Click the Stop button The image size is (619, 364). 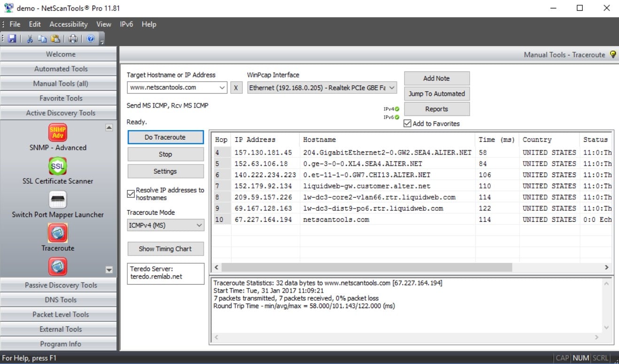click(165, 154)
